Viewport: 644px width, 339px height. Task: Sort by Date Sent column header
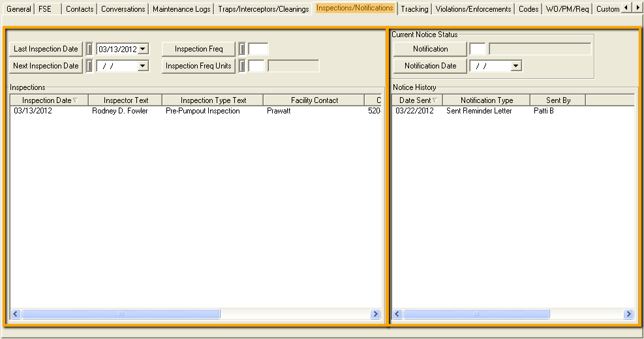tap(418, 100)
